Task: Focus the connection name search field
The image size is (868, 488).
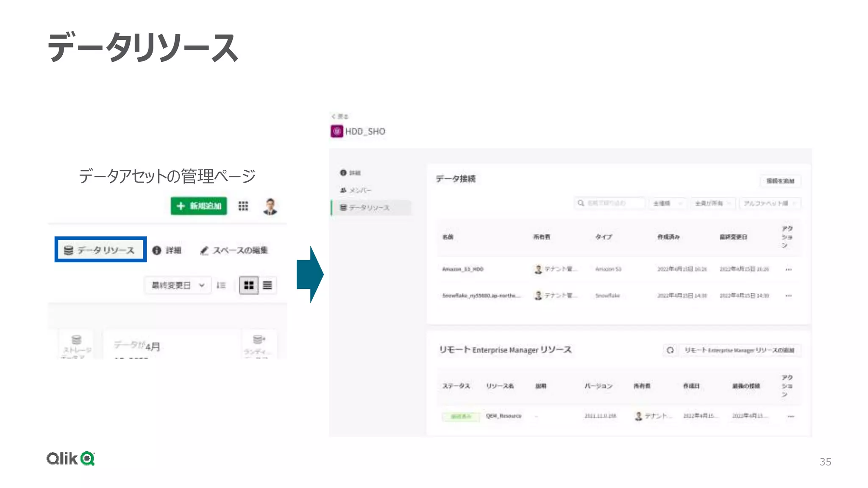Action: pos(609,203)
